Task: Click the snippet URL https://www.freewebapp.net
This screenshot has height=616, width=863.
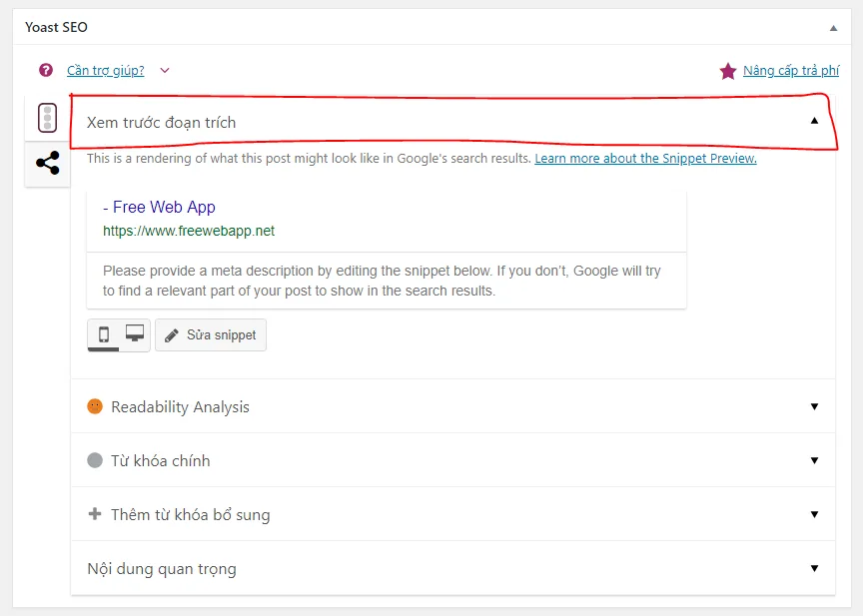Action: pos(189,231)
